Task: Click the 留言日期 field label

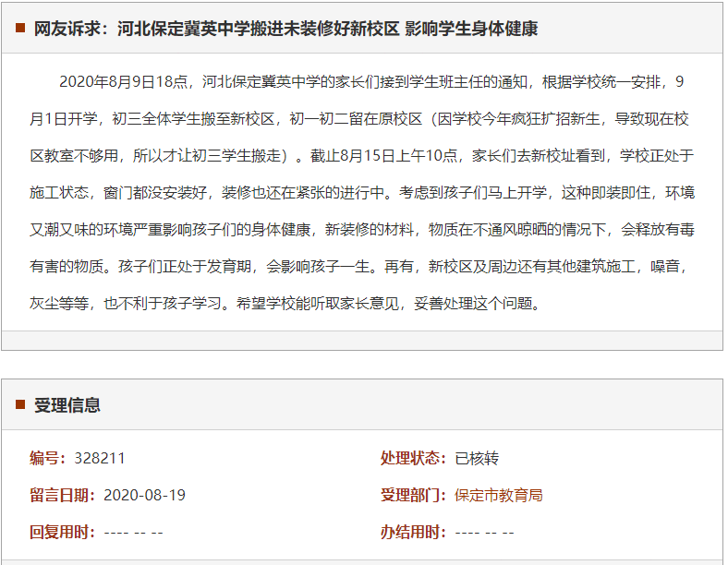Action: tap(64, 495)
